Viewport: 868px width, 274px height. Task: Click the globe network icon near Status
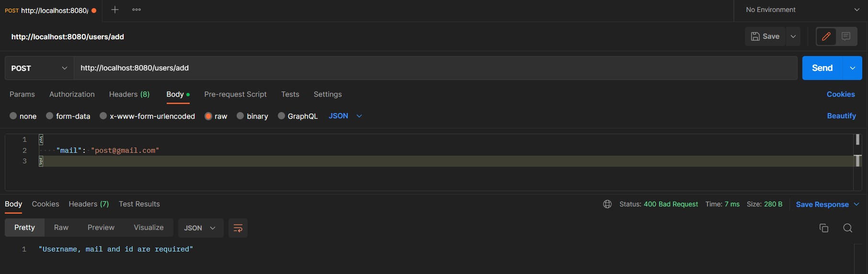tap(607, 204)
